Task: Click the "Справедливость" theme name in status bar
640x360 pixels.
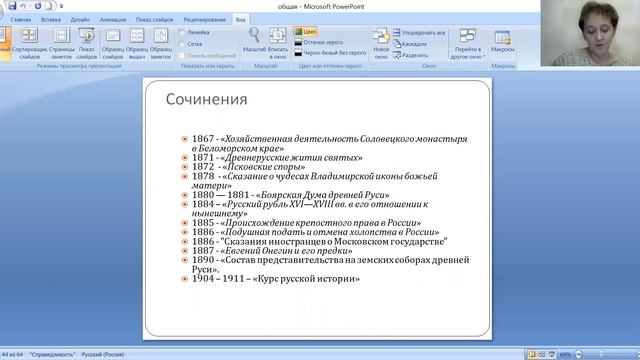Action: 52,355
